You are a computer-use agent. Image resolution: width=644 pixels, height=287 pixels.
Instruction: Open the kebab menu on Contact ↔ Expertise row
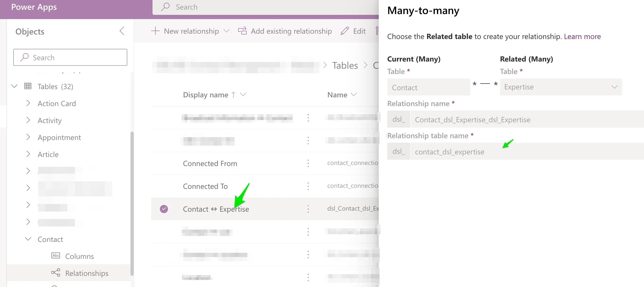(308, 209)
